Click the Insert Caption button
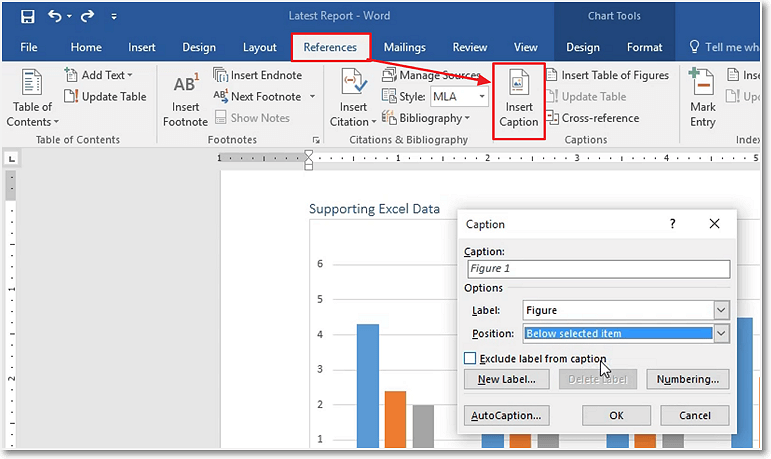 pos(519,100)
